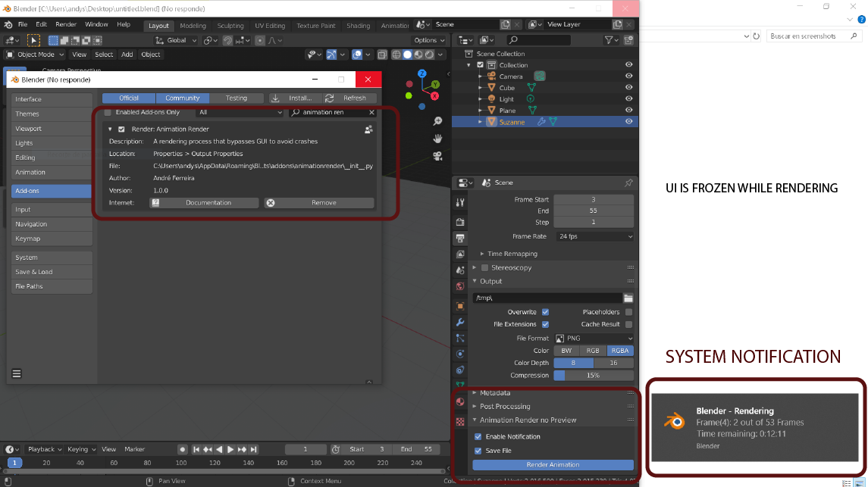The width and height of the screenshot is (868, 487).
Task: Click the play animation forward icon
Action: point(230,449)
